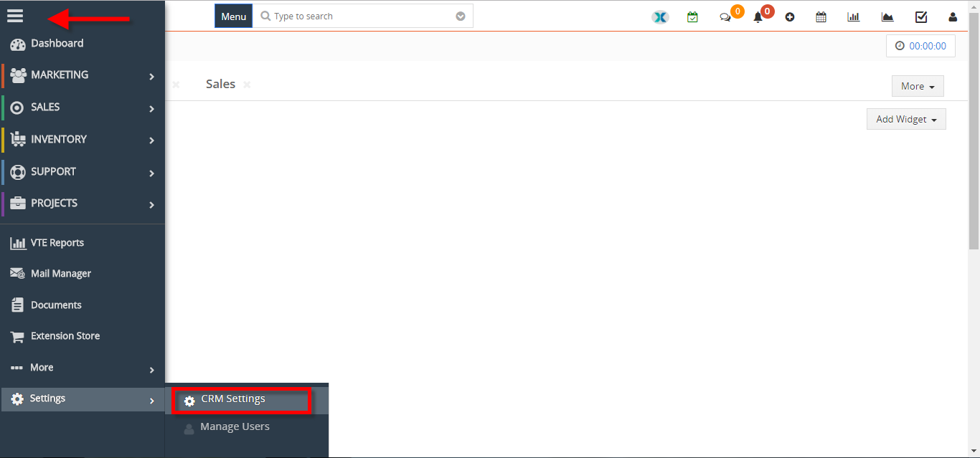
Task: View notifications via the bell icon
Action: (758, 17)
